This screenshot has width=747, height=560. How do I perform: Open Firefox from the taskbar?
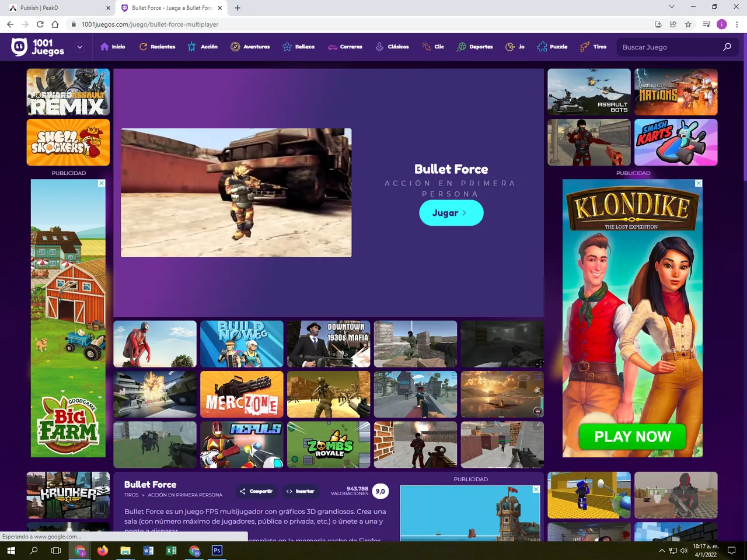pyautogui.click(x=103, y=550)
